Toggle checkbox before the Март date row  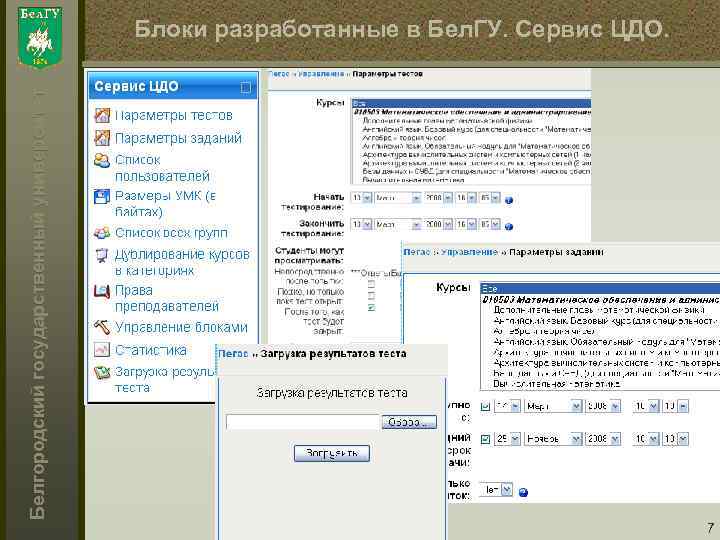485,406
